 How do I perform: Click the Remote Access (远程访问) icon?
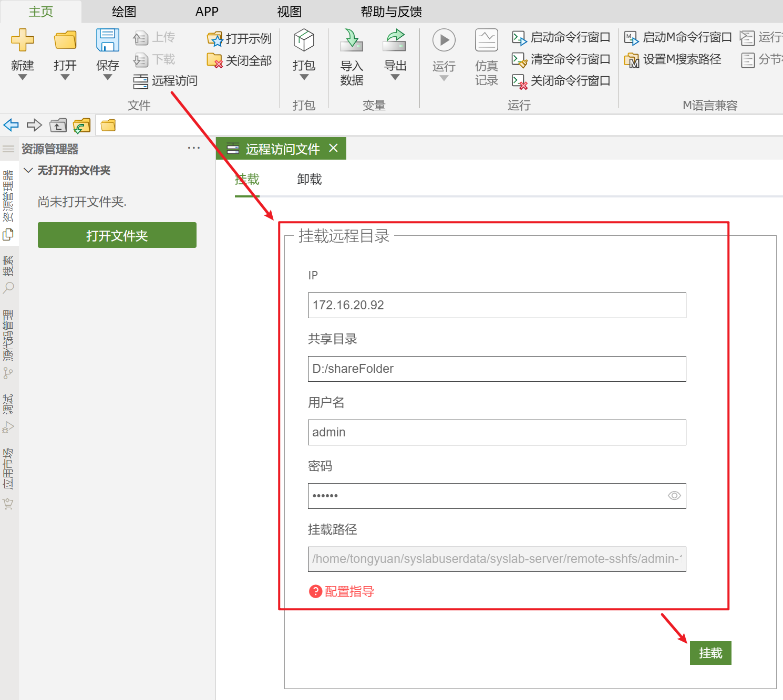[140, 81]
